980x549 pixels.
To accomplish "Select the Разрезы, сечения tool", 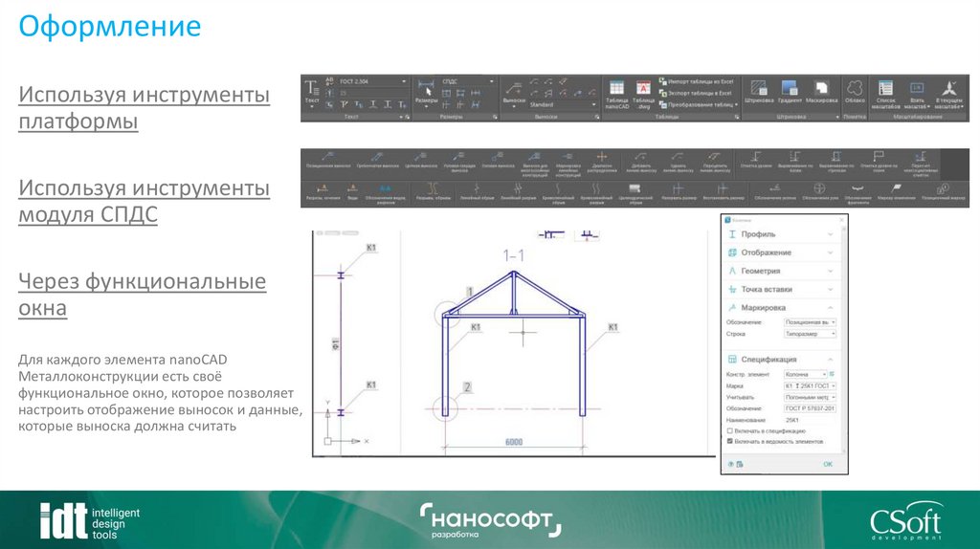I will (x=323, y=191).
